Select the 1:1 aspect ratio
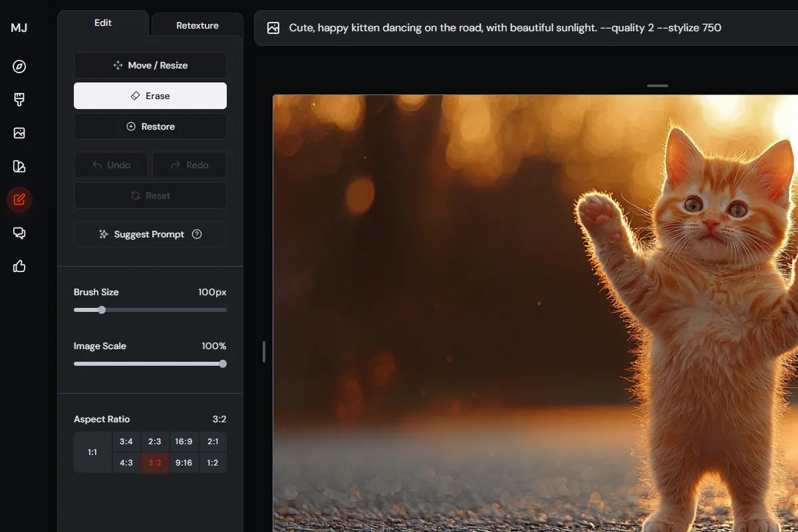The width and height of the screenshot is (798, 532). click(x=92, y=452)
